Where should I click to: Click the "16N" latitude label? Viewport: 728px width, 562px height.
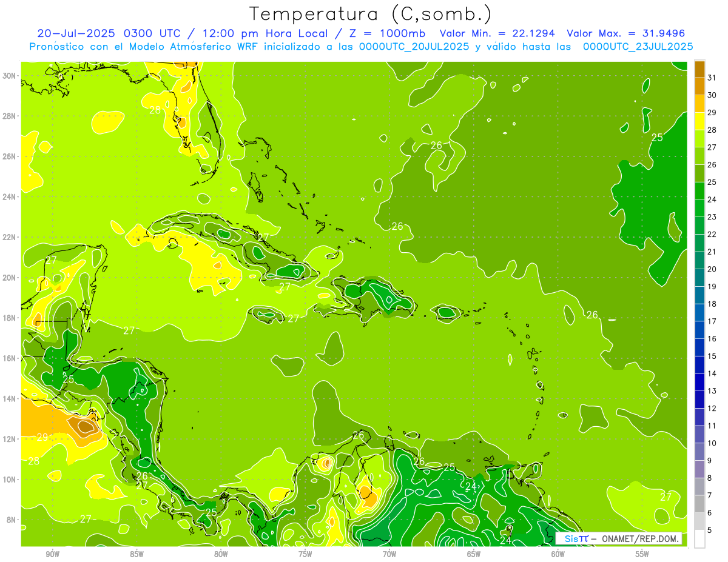10,358
